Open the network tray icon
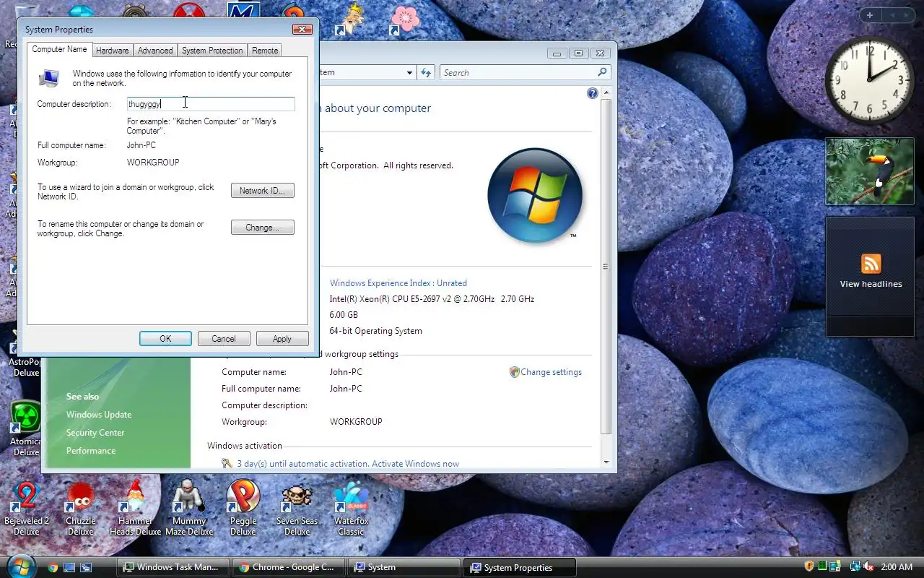This screenshot has width=924, height=578. [855, 567]
